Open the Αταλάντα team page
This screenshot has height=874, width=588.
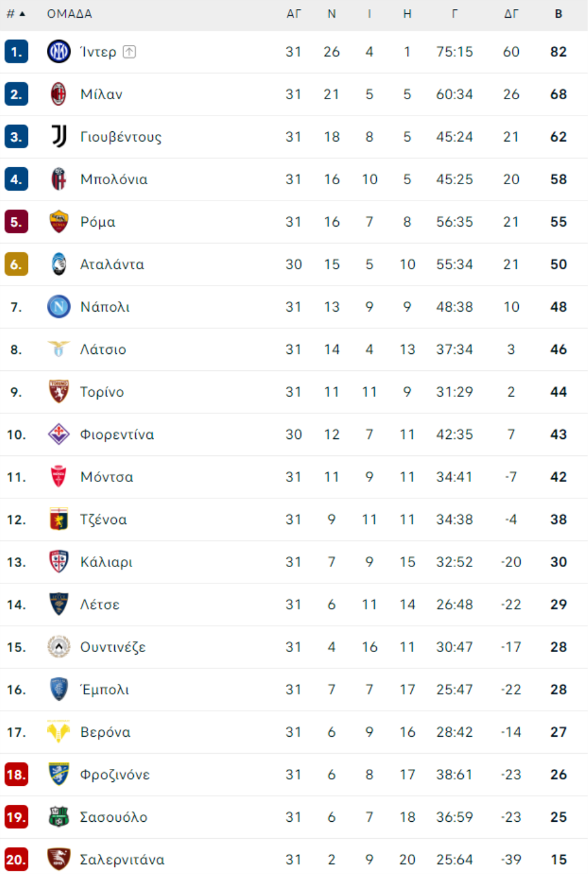pyautogui.click(x=112, y=264)
